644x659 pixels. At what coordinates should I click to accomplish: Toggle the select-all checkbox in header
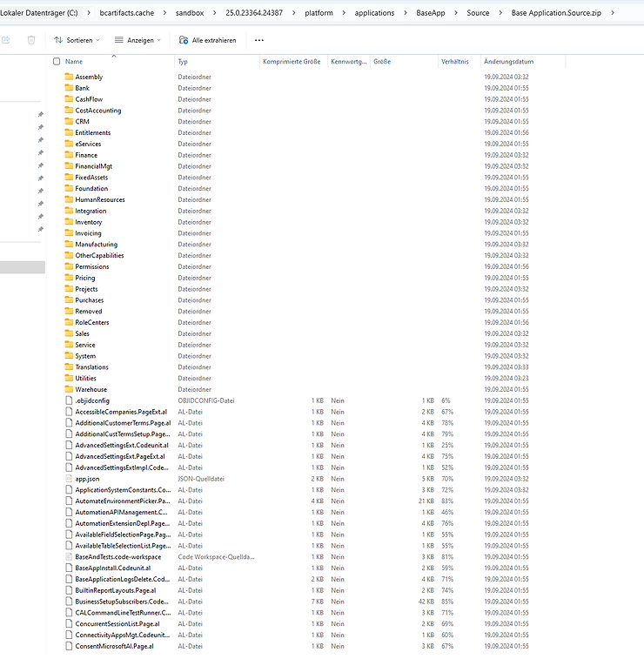[57, 62]
